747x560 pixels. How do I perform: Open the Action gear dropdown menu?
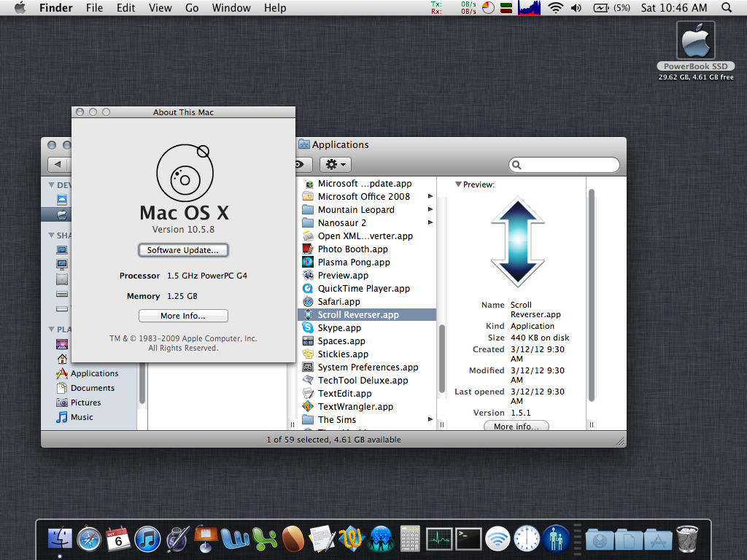click(336, 165)
